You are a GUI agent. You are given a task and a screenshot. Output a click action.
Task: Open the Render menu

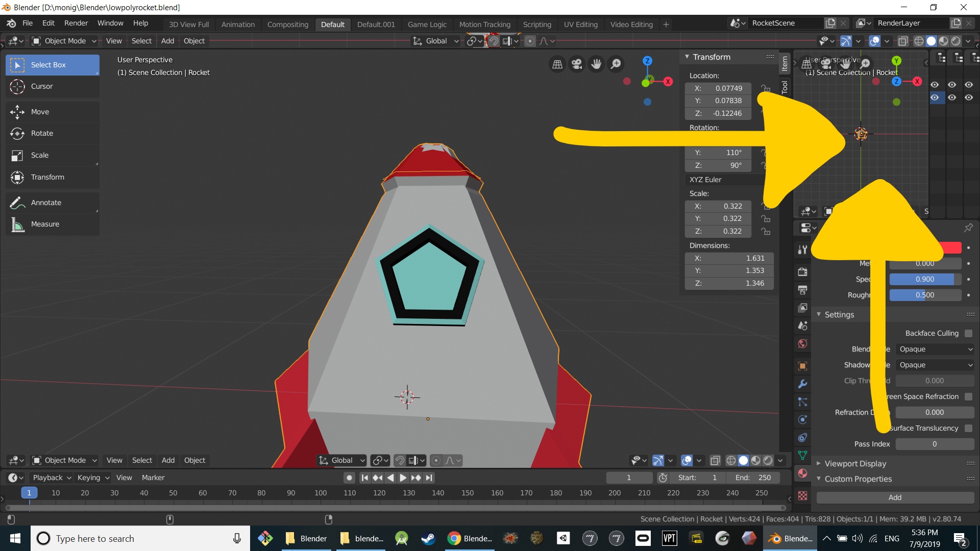point(76,23)
